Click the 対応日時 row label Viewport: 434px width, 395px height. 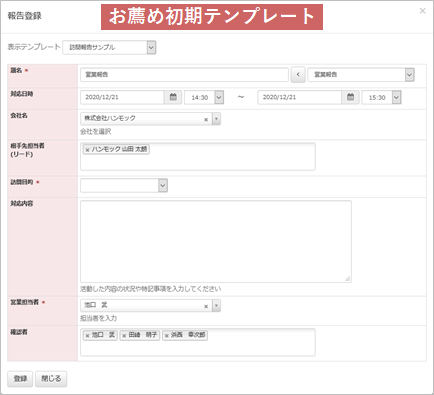(22, 94)
